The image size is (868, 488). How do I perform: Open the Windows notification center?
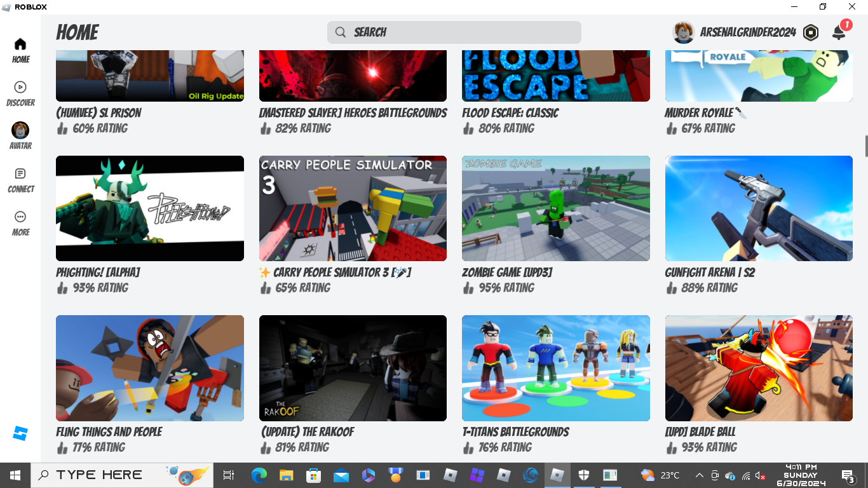pos(848,475)
